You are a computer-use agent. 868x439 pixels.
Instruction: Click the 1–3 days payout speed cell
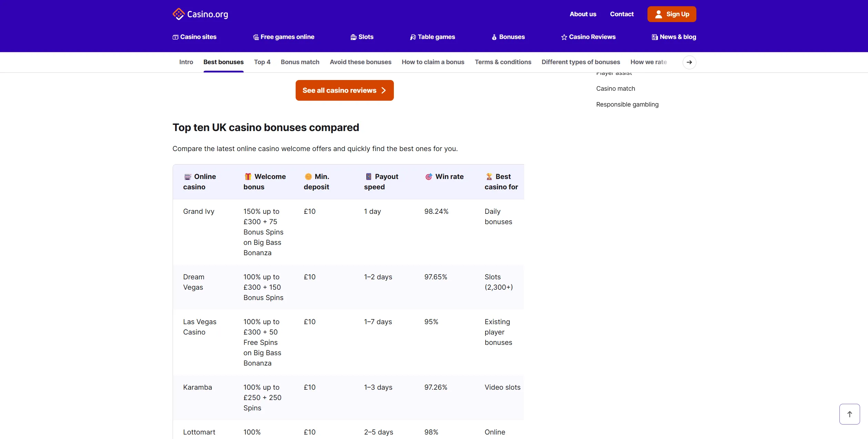click(378, 387)
